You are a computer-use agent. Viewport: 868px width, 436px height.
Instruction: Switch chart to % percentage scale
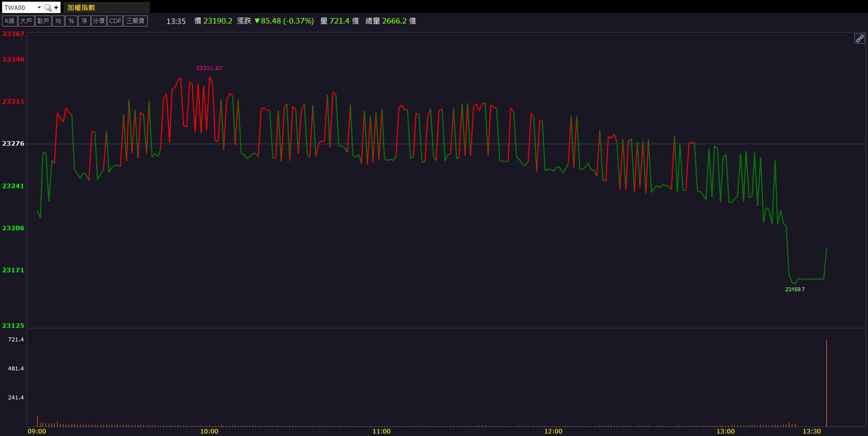pos(71,21)
